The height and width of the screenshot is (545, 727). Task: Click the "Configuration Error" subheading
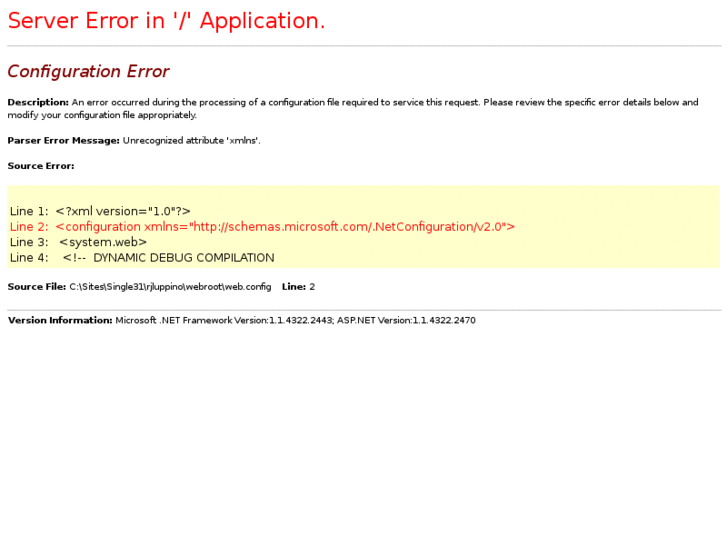(88, 71)
